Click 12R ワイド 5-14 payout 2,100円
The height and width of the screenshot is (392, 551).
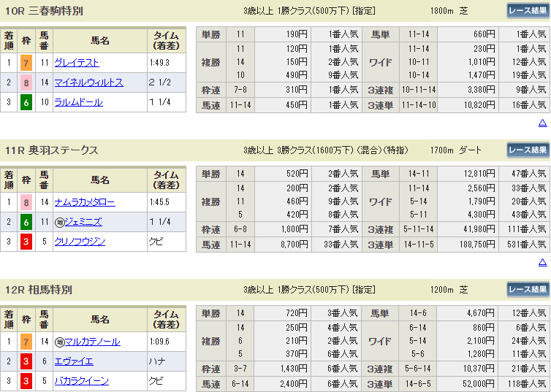[481, 341]
